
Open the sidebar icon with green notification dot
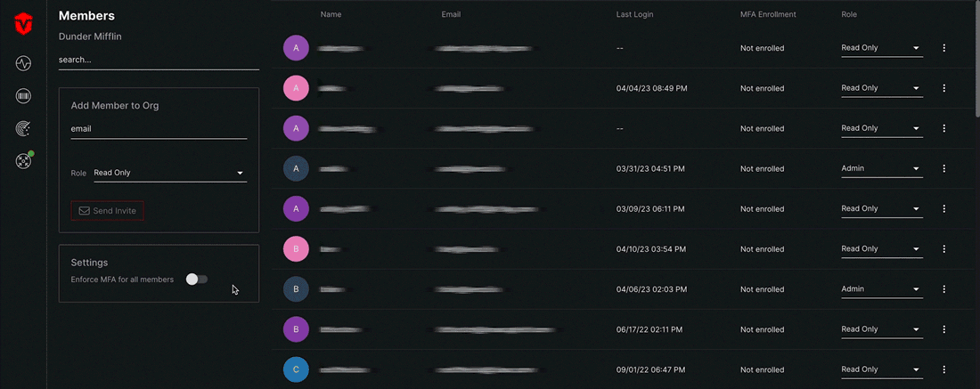pyautogui.click(x=23, y=161)
